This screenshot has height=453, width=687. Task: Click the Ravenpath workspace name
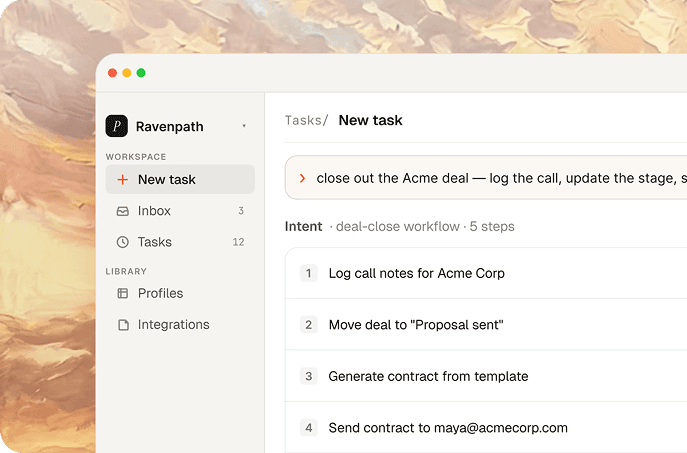(x=170, y=127)
